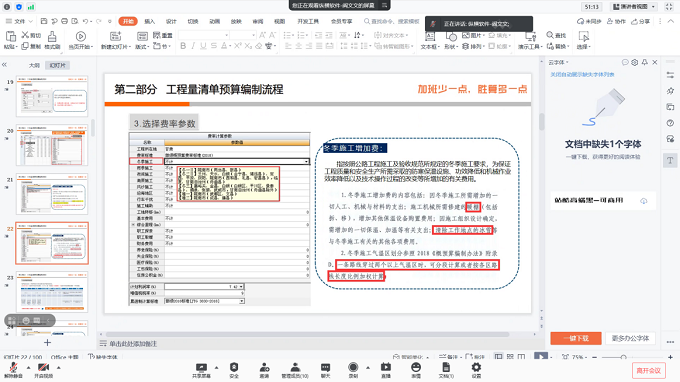Viewport: 680px width, 382px height.
Task: Start slideshow from current slide icon
Action: coord(81,36)
